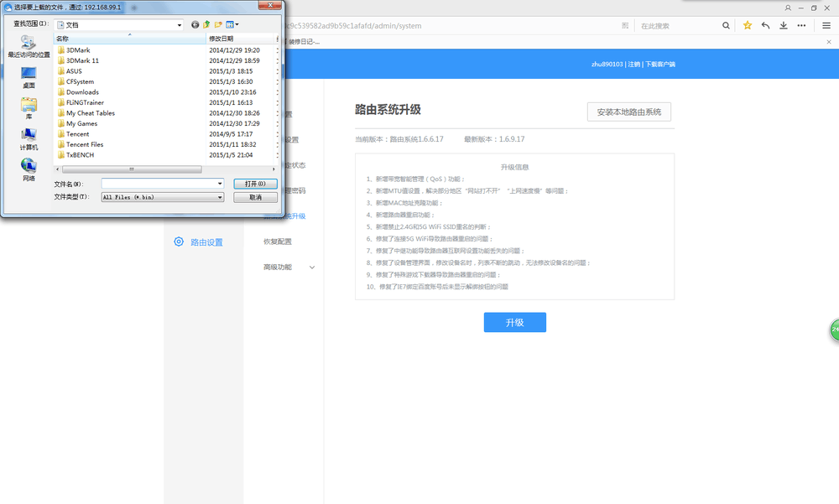The height and width of the screenshot is (504, 839).
Task: Click the zhu890103 username link
Action: coord(607,65)
